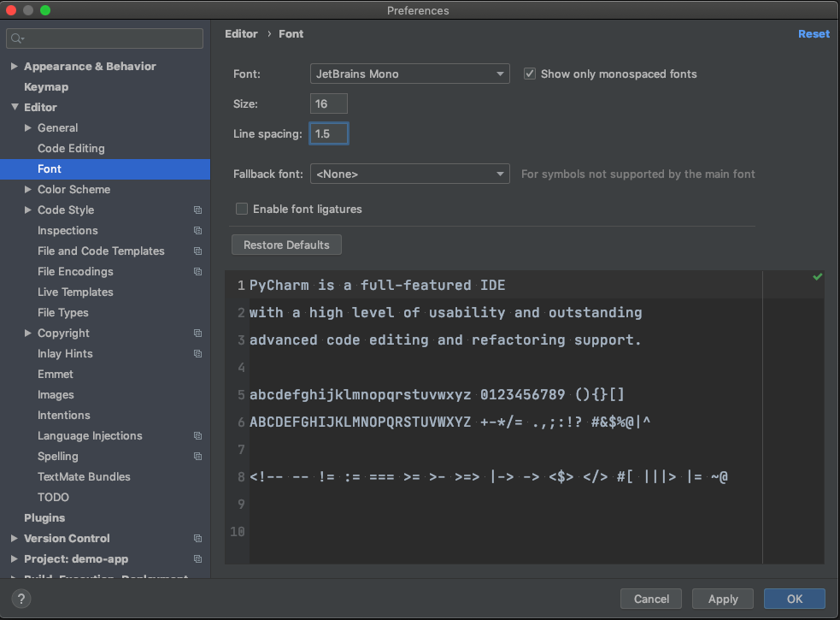Open the Fallback font dropdown
840x620 pixels.
coord(409,174)
